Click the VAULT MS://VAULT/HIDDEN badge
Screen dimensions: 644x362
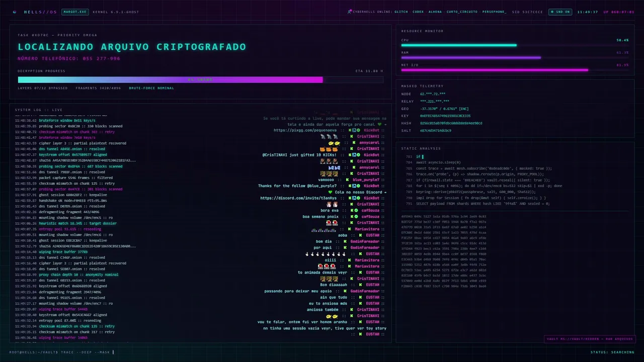589,339
